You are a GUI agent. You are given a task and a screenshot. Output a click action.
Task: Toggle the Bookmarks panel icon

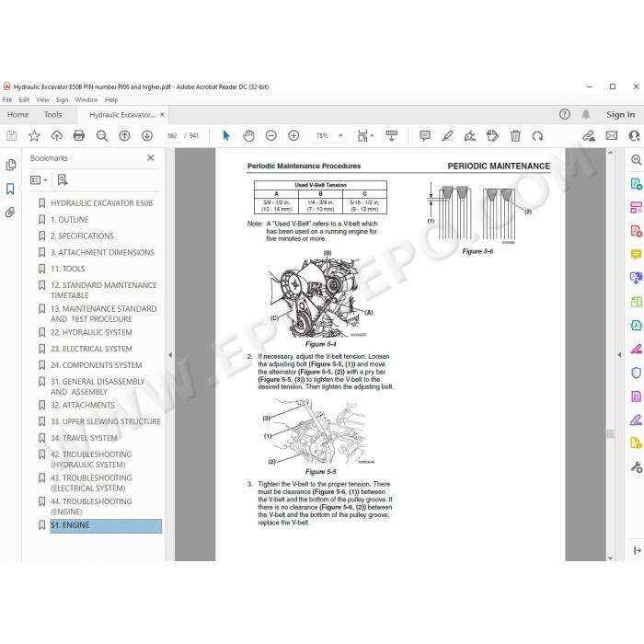(10, 189)
